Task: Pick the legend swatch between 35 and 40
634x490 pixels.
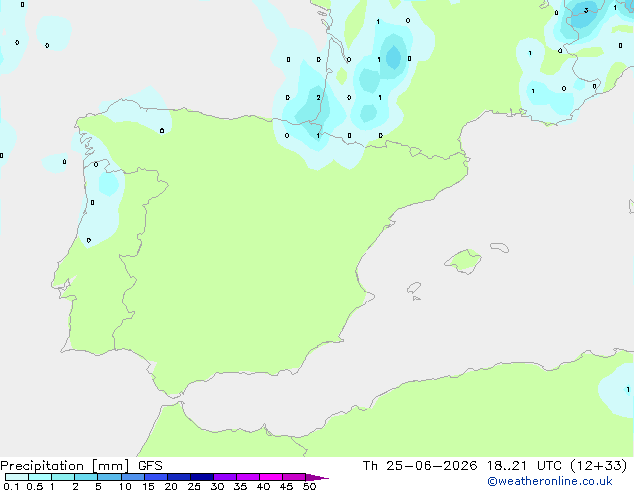Action: 248,477
